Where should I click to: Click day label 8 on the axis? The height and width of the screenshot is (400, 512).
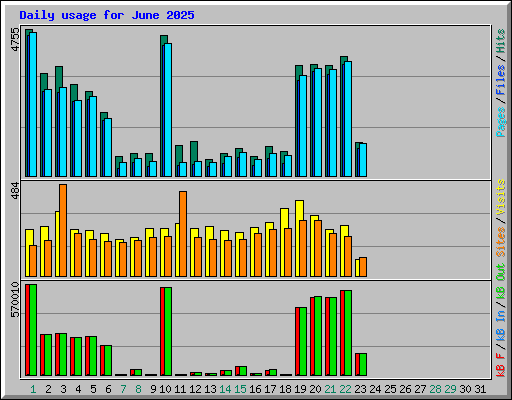tap(138, 389)
